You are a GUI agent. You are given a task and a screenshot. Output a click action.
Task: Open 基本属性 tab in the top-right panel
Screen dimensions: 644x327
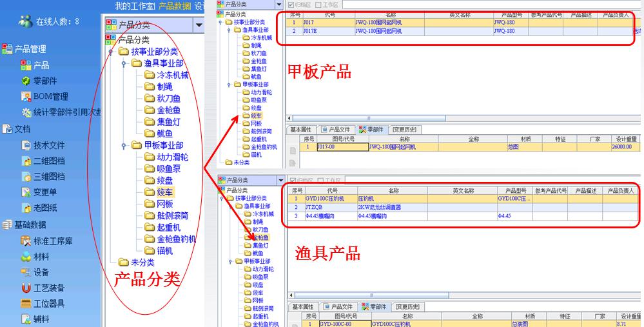pyautogui.click(x=301, y=130)
